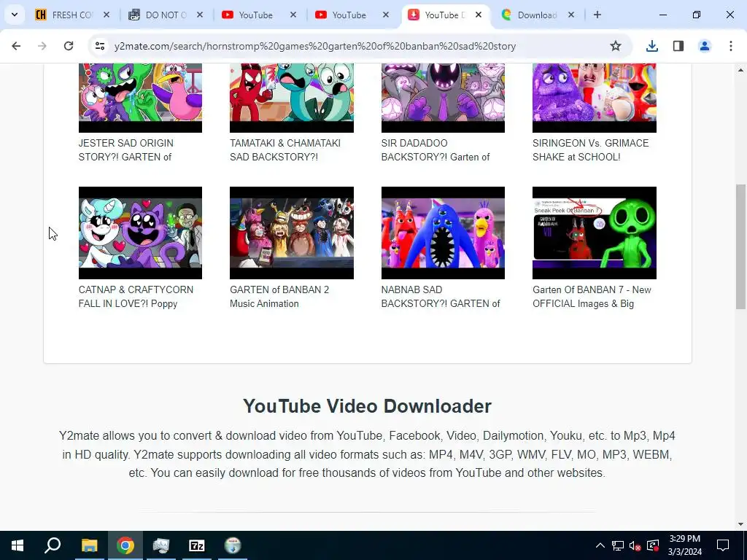This screenshot has height=560, width=747.
Task: Open the Windows Start menu
Action: pos(18,545)
